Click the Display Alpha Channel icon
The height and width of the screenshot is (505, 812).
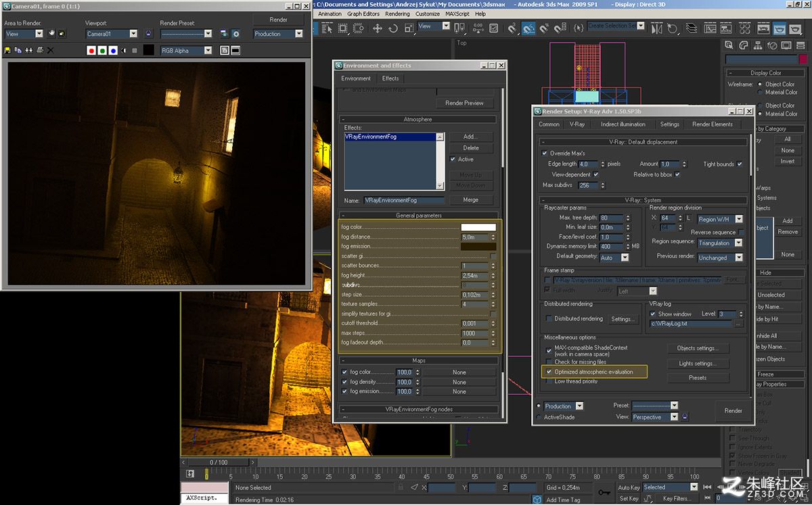tap(124, 50)
